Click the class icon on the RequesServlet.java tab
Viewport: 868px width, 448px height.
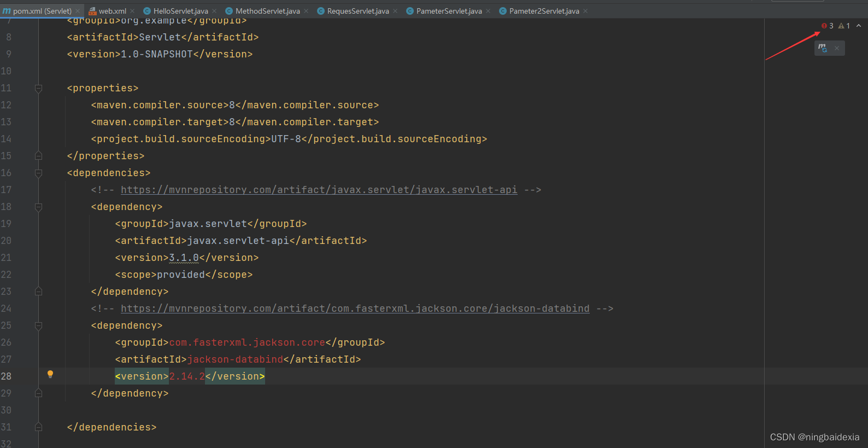(321, 11)
